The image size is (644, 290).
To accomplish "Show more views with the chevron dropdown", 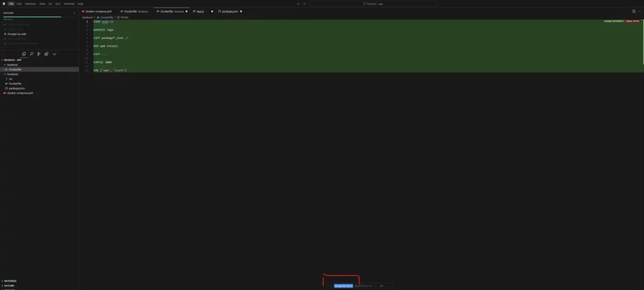I will click(x=54, y=54).
